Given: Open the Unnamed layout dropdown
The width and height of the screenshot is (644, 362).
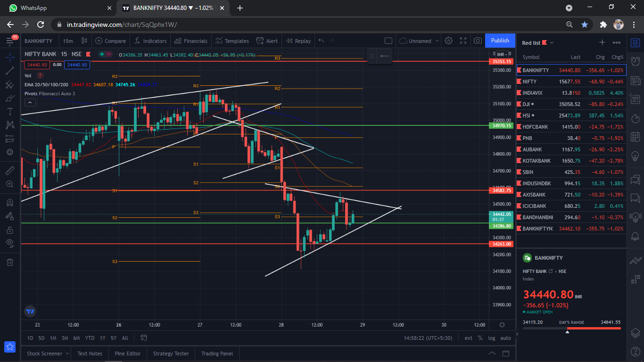Looking at the screenshot, I should tap(419, 41).
